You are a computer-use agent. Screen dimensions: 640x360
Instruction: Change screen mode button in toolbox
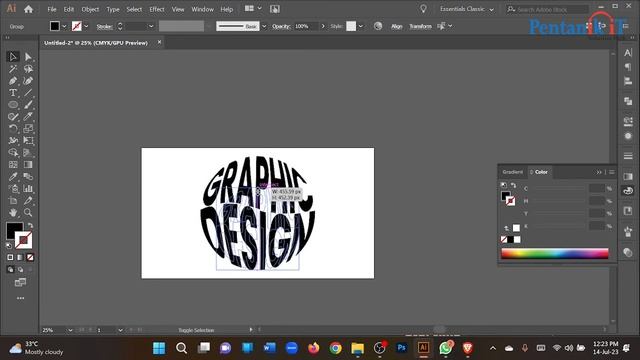click(x=20, y=282)
